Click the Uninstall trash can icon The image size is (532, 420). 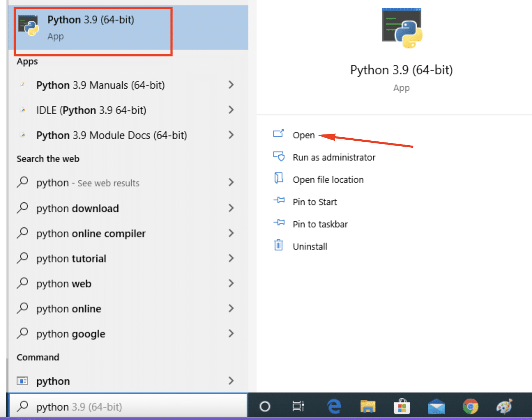279,245
